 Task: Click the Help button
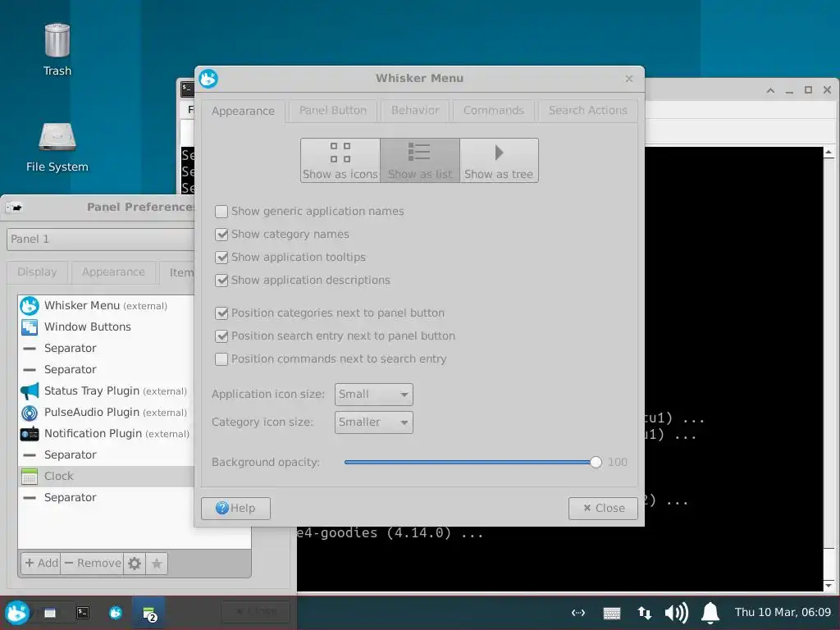point(235,508)
